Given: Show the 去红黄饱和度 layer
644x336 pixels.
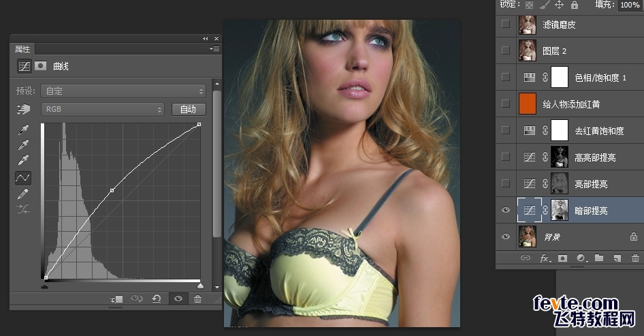Looking at the screenshot, I should click(x=506, y=130).
